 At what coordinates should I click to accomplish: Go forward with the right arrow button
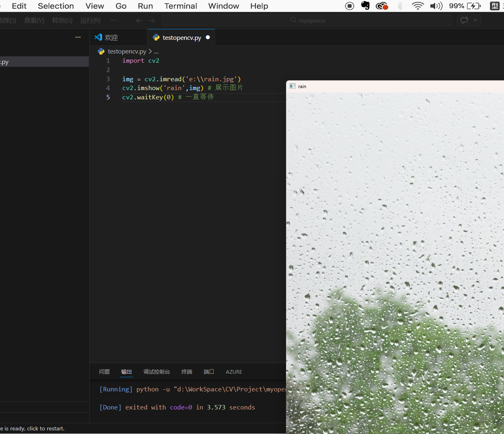152,21
